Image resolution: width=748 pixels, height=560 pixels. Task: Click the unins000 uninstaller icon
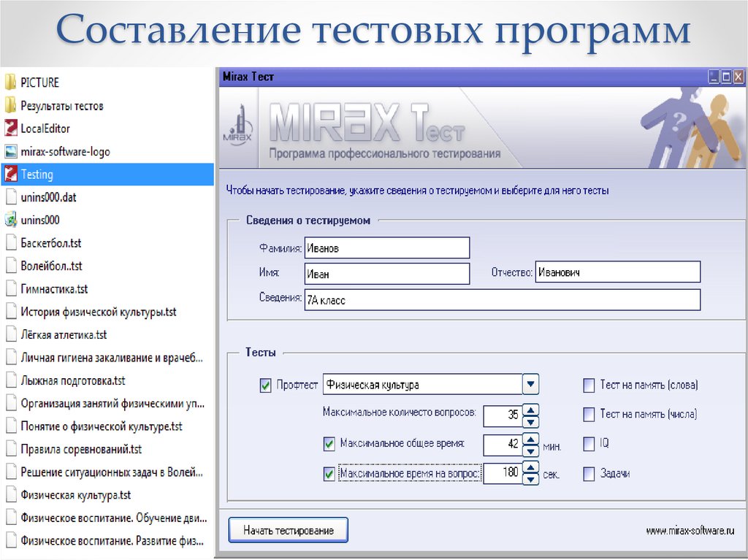pyautogui.click(x=10, y=220)
